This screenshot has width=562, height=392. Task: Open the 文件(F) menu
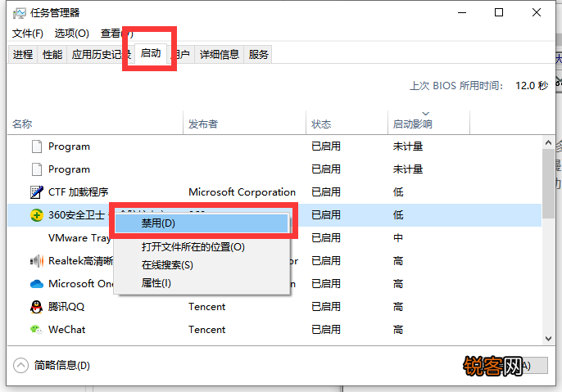pos(28,34)
